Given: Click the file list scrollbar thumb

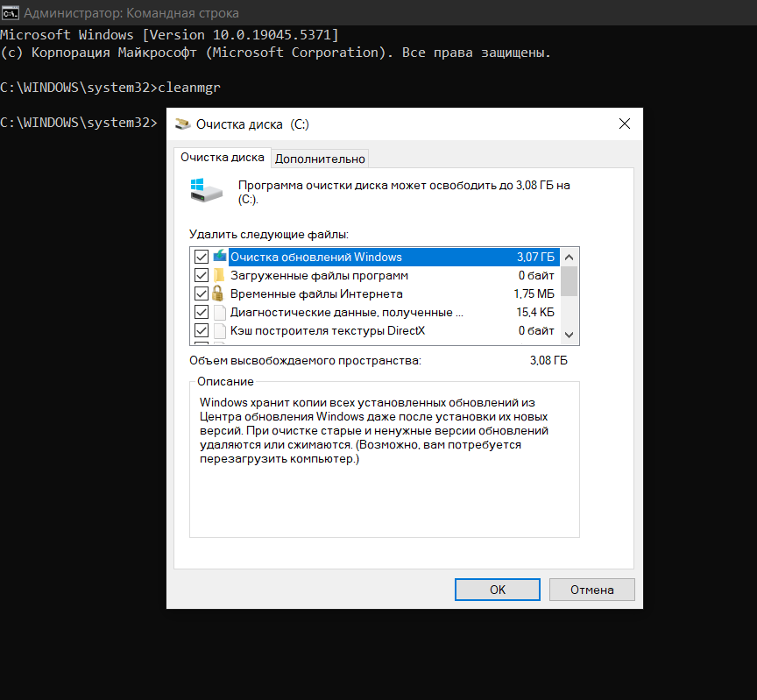Looking at the screenshot, I should pyautogui.click(x=570, y=281).
